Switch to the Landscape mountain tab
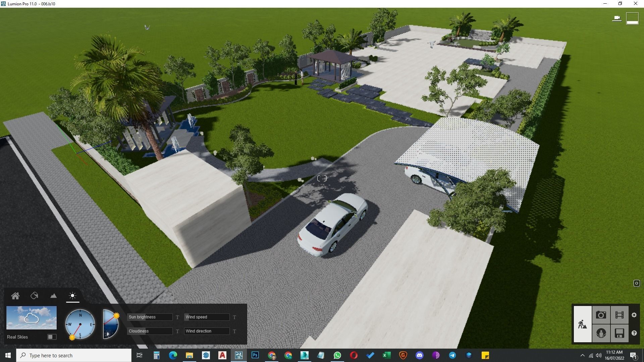This screenshot has height=362, width=644. [x=53, y=296]
